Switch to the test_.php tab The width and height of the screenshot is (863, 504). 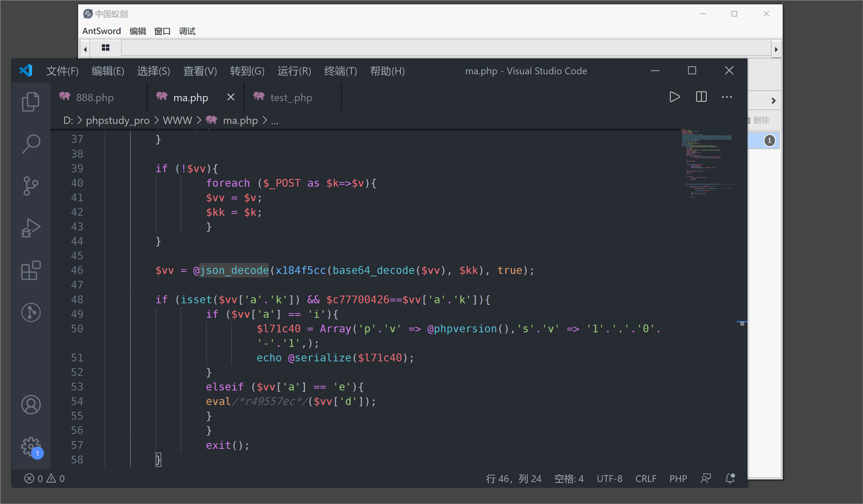click(293, 97)
